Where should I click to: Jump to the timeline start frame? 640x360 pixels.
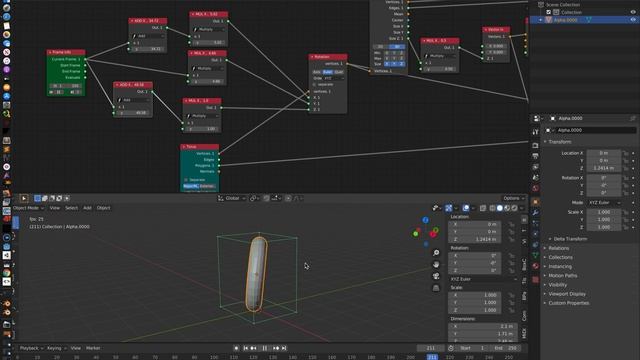coord(246,348)
